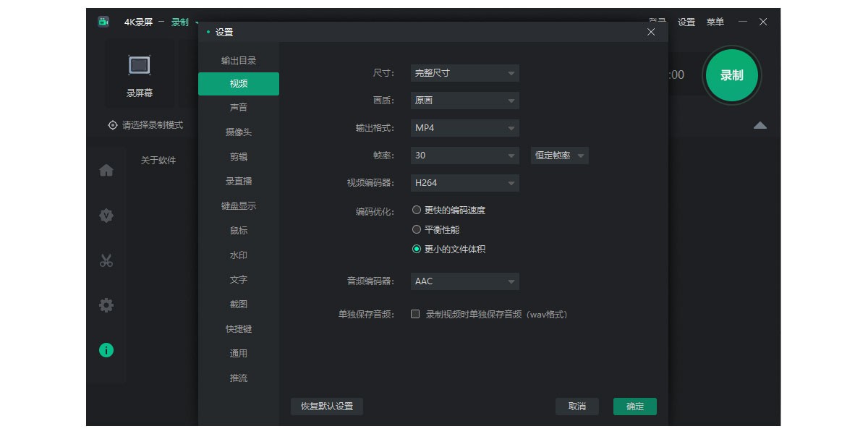Select the 录屏幕 screen record mode icon
The height and width of the screenshot is (434, 868).
[x=140, y=66]
